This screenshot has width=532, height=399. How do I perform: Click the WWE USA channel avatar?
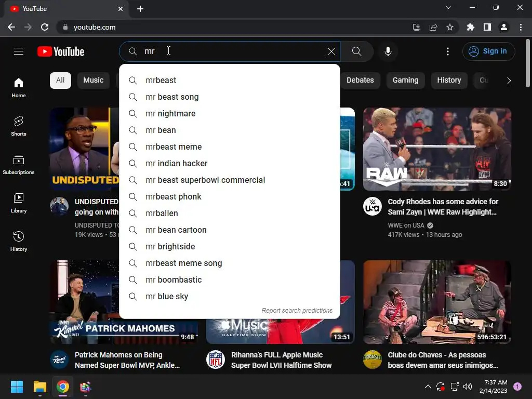(372, 206)
